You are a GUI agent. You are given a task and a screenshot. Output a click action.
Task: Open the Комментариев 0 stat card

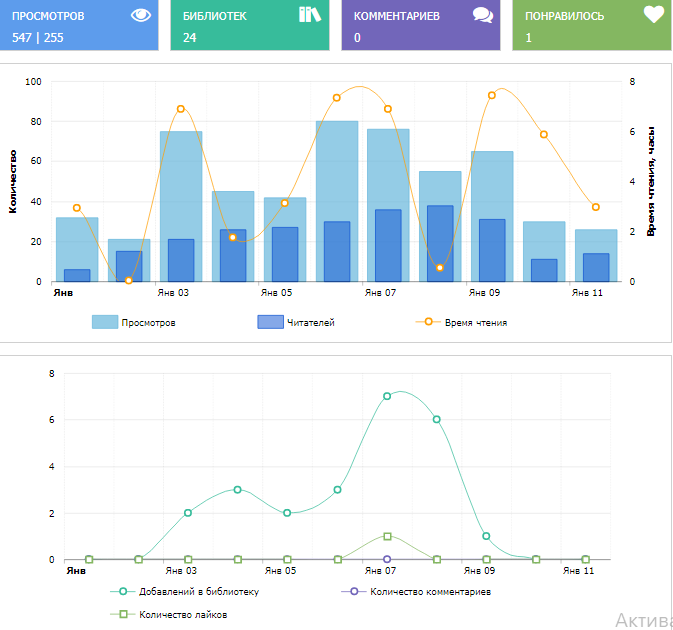pyautogui.click(x=420, y=25)
